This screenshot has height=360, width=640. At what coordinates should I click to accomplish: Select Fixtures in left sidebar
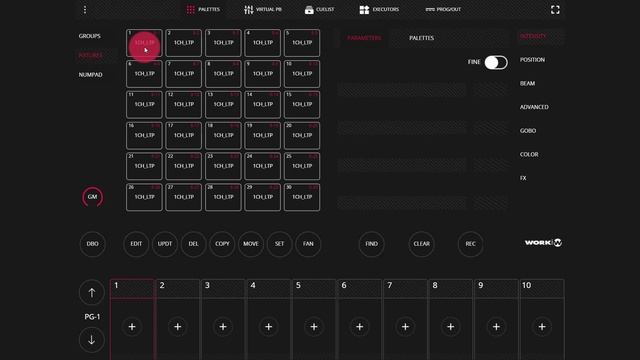coord(91,55)
